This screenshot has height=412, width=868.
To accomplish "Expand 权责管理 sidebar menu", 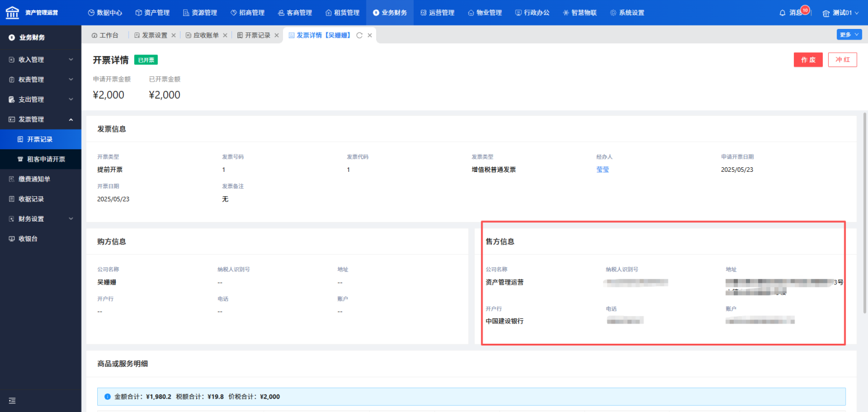I will [41, 79].
